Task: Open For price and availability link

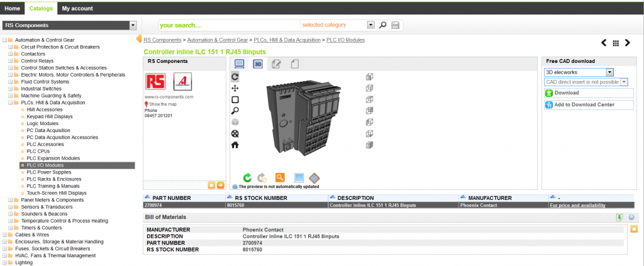Action: coord(577,205)
